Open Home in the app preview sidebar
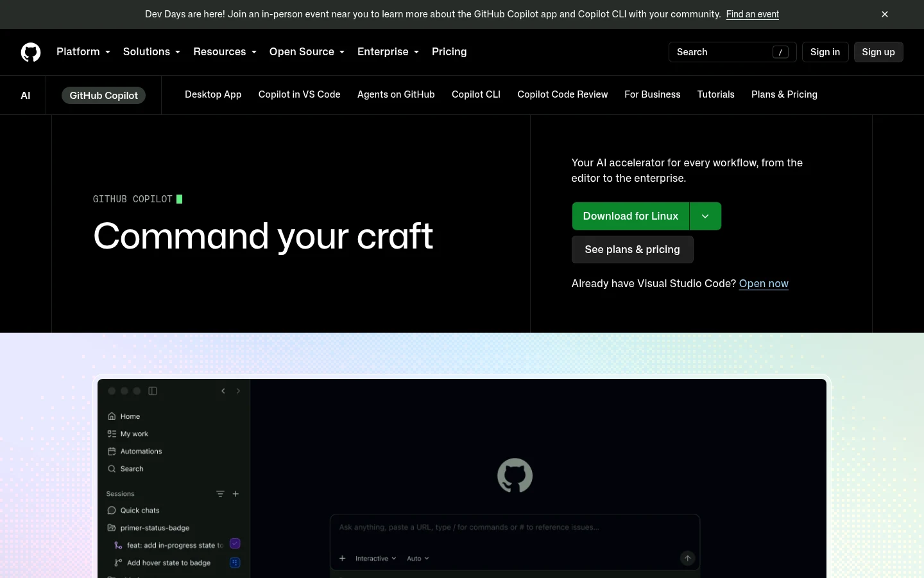The image size is (924, 578). (124, 416)
